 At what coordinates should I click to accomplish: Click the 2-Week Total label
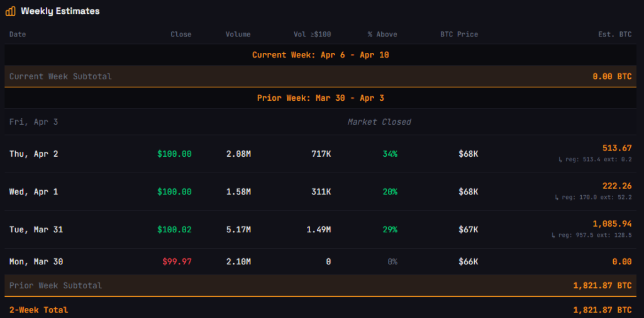(x=38, y=310)
